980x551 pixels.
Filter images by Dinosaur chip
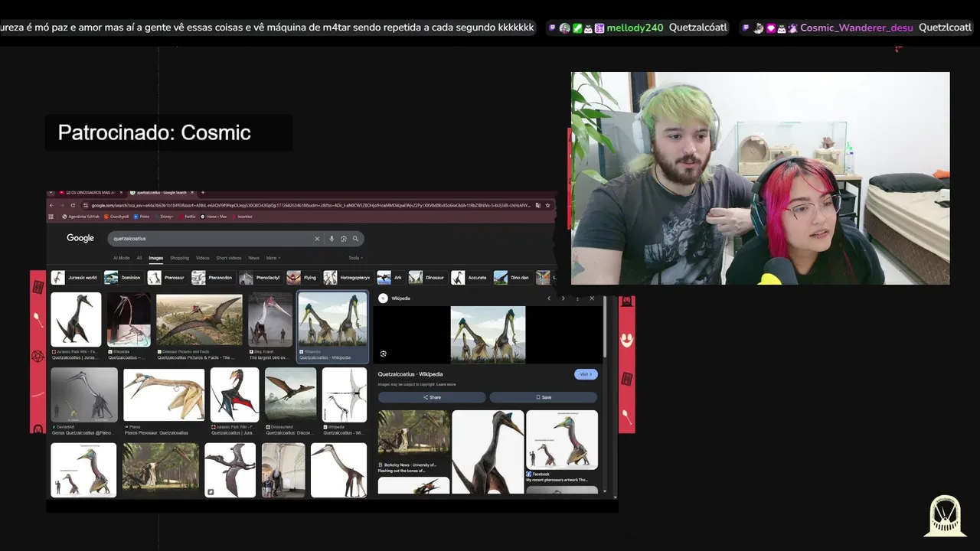(x=427, y=278)
